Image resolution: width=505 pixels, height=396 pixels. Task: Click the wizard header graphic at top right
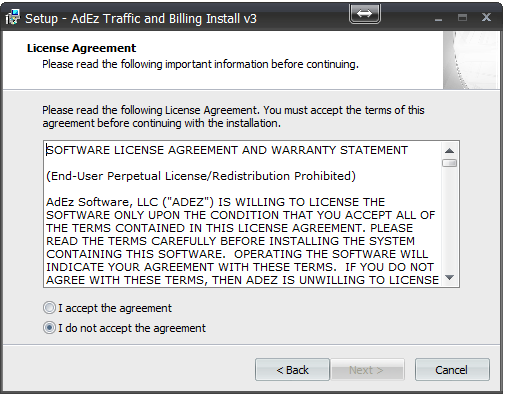[x=471, y=60]
